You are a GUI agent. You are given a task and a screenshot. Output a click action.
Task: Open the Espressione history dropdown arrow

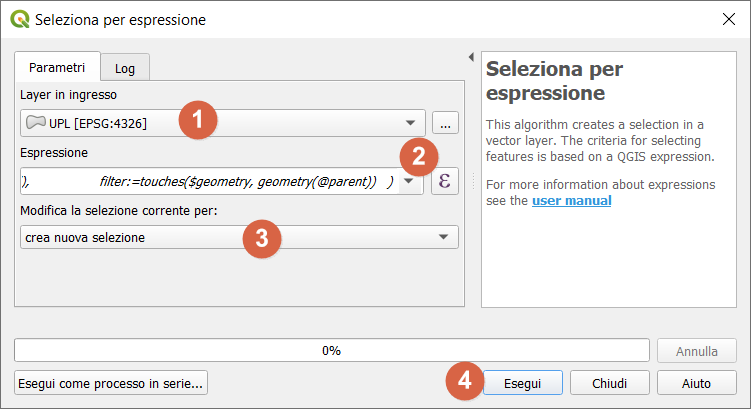(x=409, y=182)
